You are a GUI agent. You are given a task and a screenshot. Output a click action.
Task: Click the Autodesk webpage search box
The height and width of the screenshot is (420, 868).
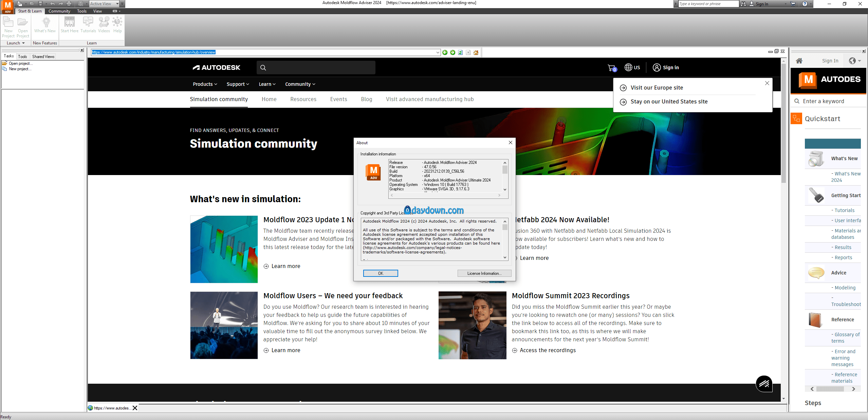(316, 68)
